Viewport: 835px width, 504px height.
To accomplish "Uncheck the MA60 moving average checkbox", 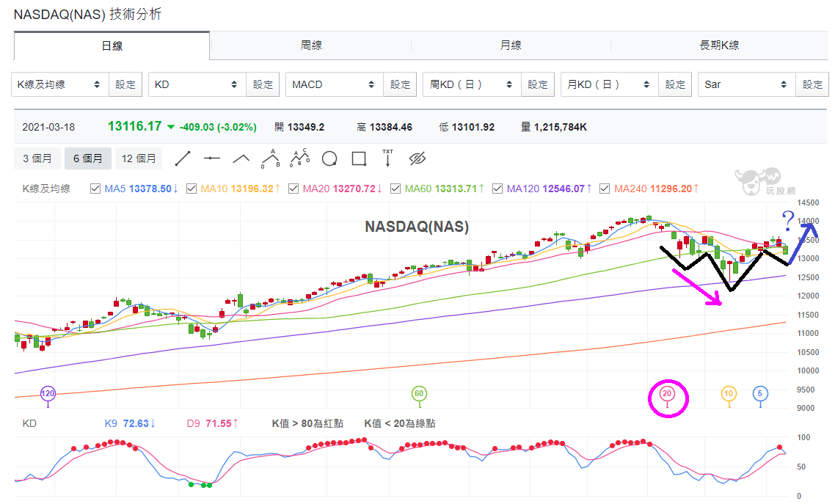I will tap(395, 189).
